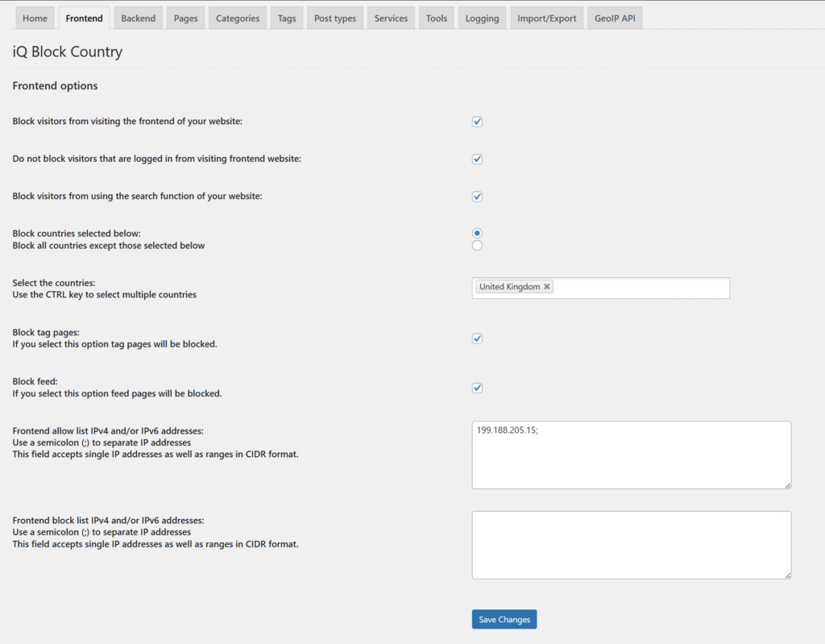The width and height of the screenshot is (825, 644).
Task: Go to the Categories tab
Action: [x=238, y=19]
